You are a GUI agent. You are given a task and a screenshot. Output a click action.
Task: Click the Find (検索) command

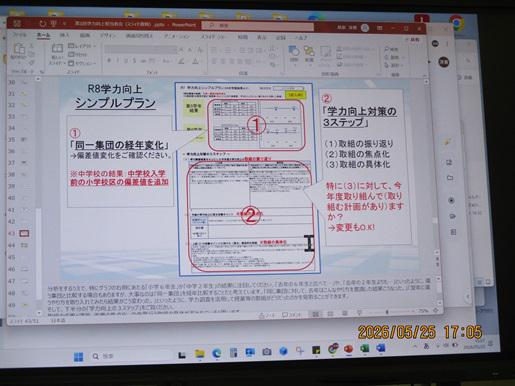[x=391, y=49]
